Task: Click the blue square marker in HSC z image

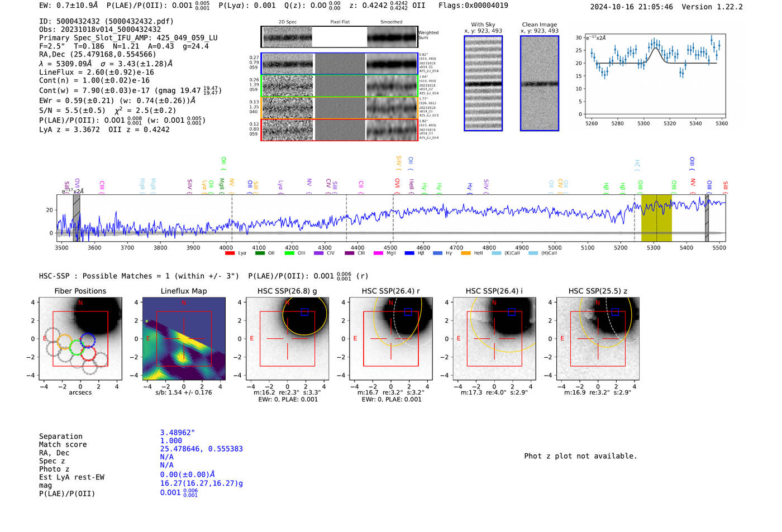Action: click(615, 312)
